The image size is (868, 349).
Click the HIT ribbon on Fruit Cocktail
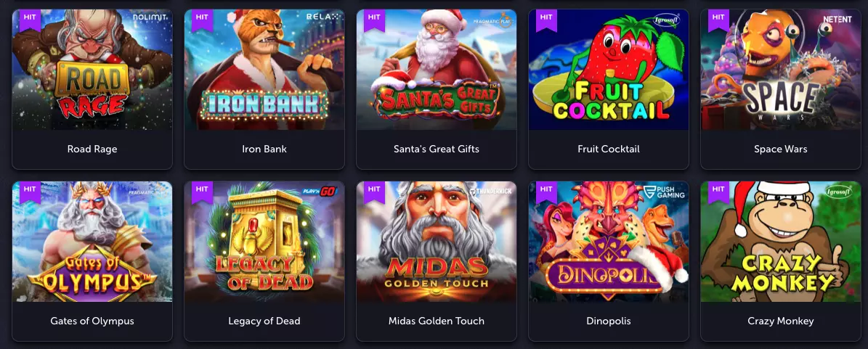[x=546, y=20]
